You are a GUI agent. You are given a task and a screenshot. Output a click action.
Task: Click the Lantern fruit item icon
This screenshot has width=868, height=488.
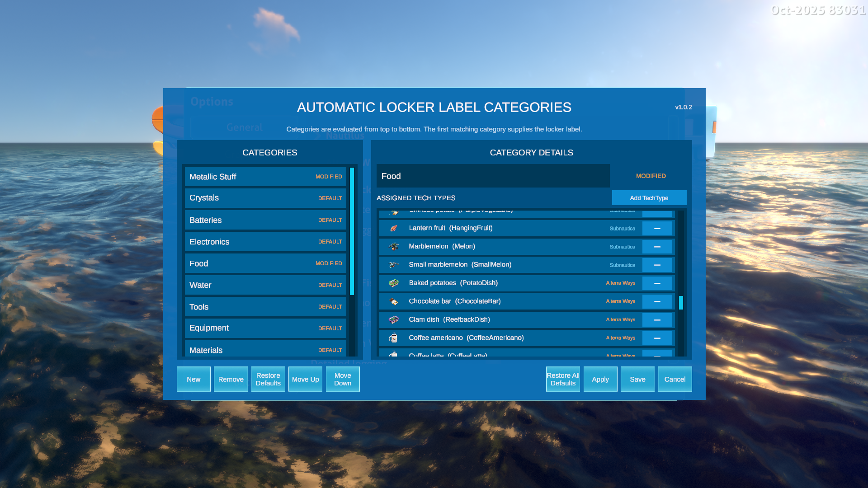click(394, 228)
